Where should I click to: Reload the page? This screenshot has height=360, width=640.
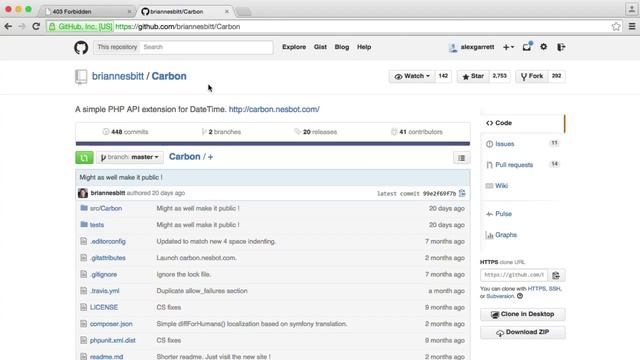pos(36,27)
